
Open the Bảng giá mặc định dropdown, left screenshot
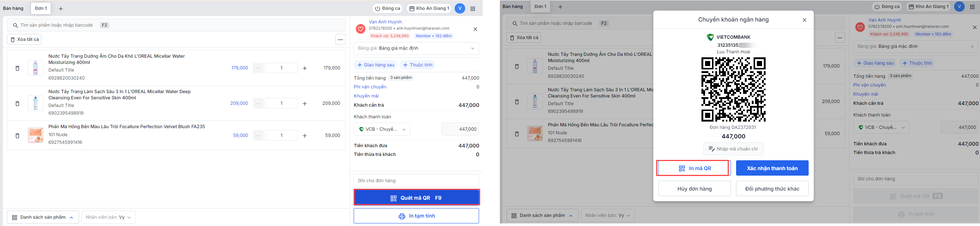(416, 49)
